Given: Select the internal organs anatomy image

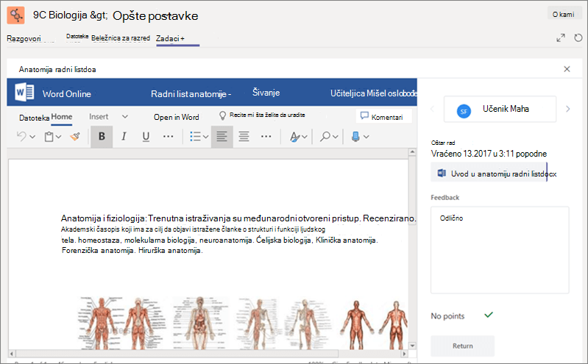Looking at the screenshot, I should (x=201, y=323).
